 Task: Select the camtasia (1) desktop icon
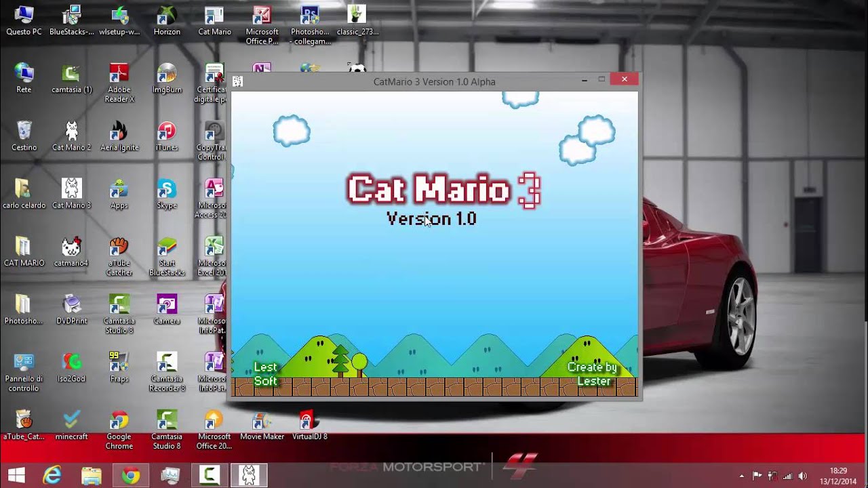tap(71, 78)
